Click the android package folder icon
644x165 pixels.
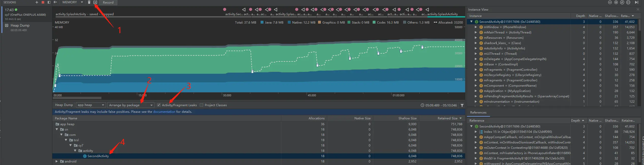62,161
